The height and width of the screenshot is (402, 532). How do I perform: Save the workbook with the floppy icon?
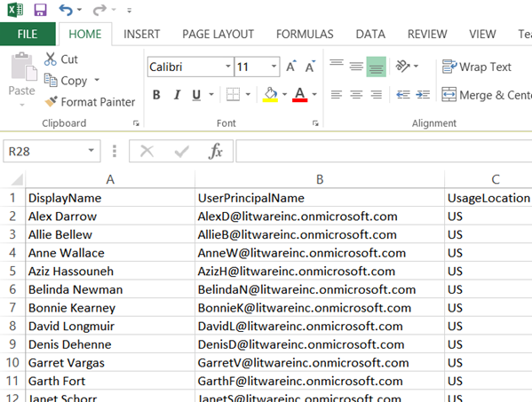coord(40,10)
